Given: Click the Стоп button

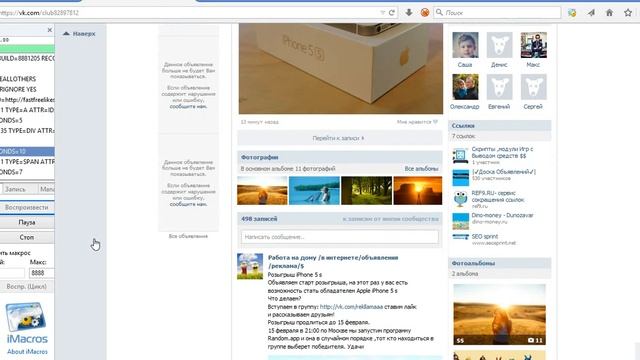Looking at the screenshot, I should coord(27,237).
